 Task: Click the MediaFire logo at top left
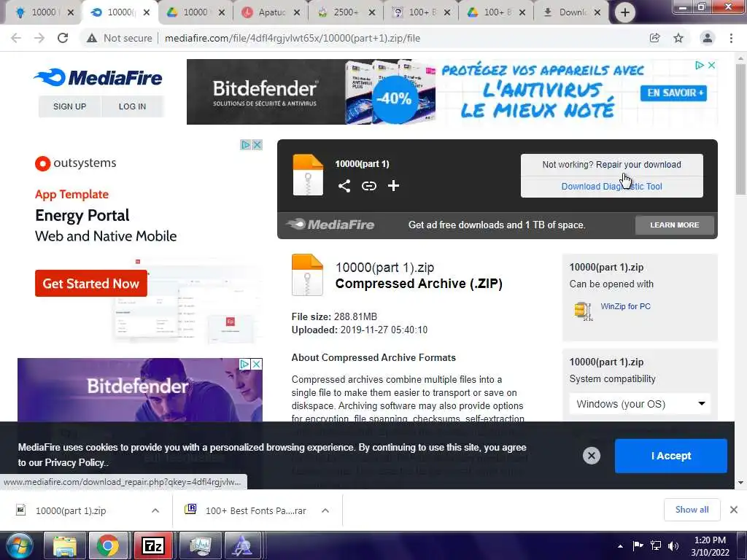pyautogui.click(x=98, y=77)
